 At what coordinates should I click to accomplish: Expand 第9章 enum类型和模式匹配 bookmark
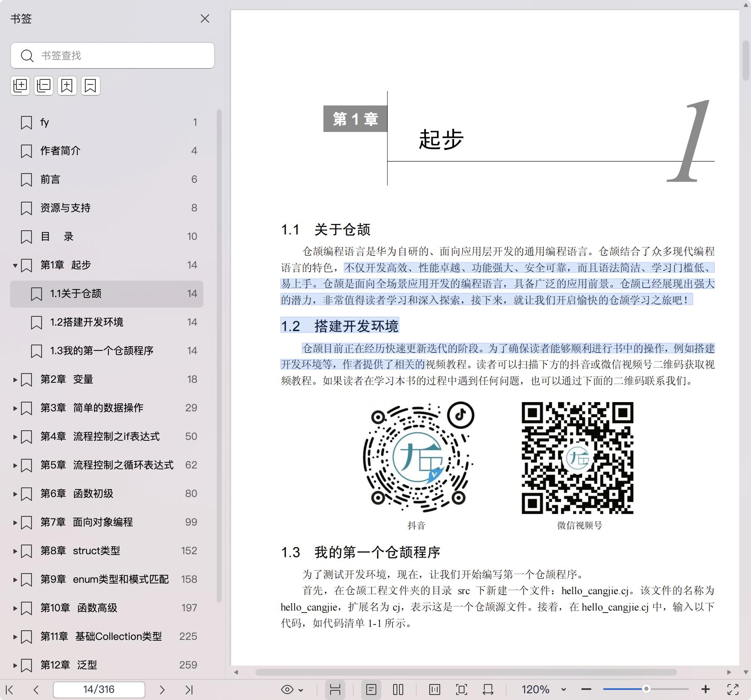click(15, 579)
